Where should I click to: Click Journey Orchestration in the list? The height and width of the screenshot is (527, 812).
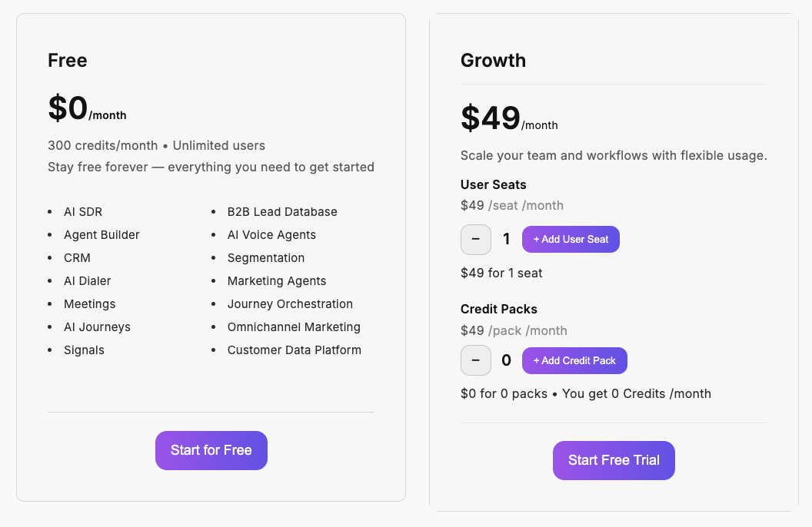[x=290, y=303]
